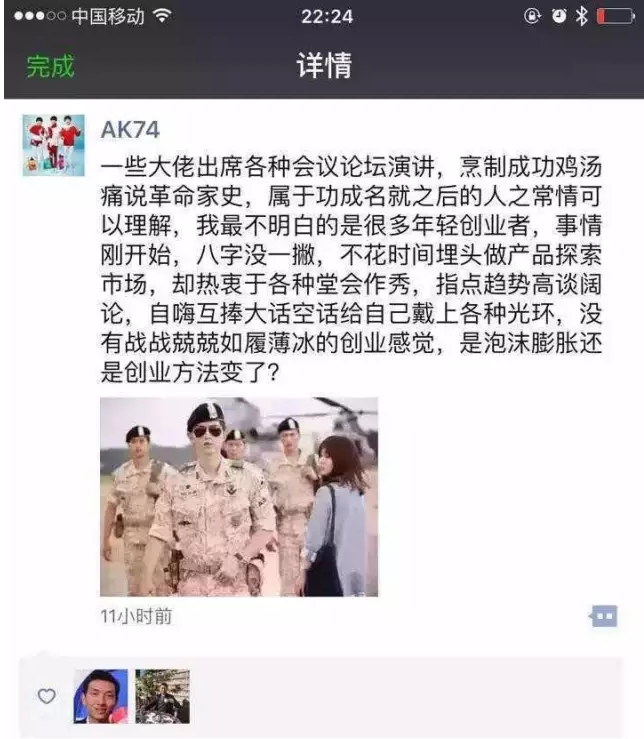Tap the Bluetooth status icon

[x=581, y=16]
